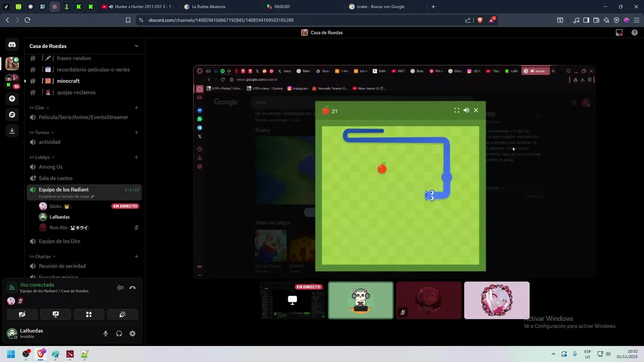
Task: Open Brave Shields lion icon
Action: point(480,20)
